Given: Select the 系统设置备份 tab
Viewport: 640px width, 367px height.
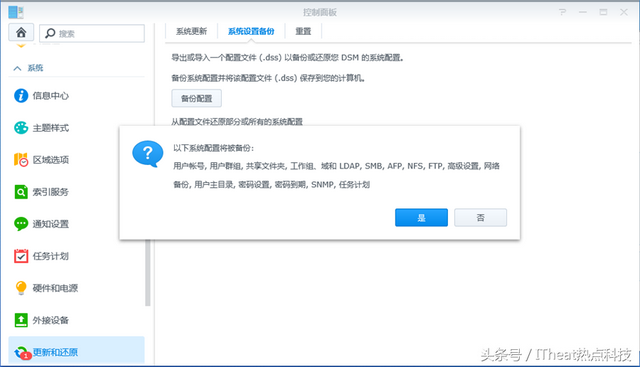Looking at the screenshot, I should point(251,31).
